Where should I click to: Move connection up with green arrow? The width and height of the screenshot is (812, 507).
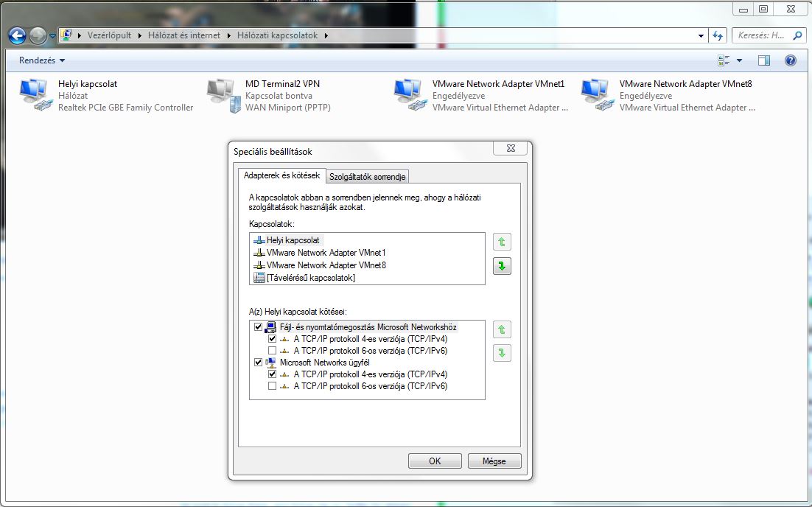(x=502, y=242)
